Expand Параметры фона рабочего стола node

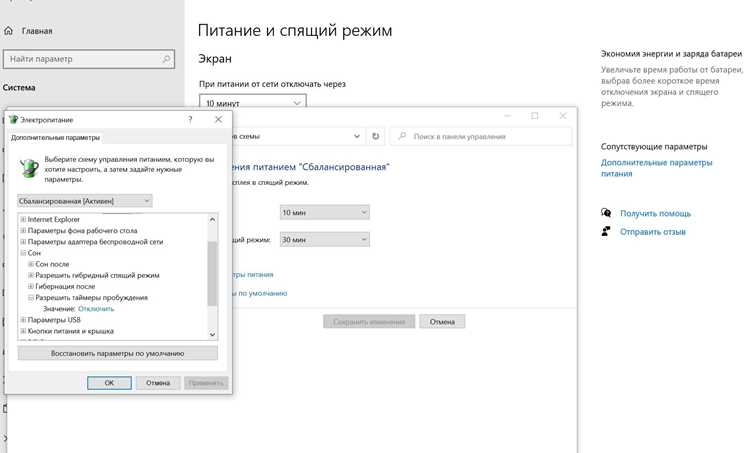pos(23,231)
